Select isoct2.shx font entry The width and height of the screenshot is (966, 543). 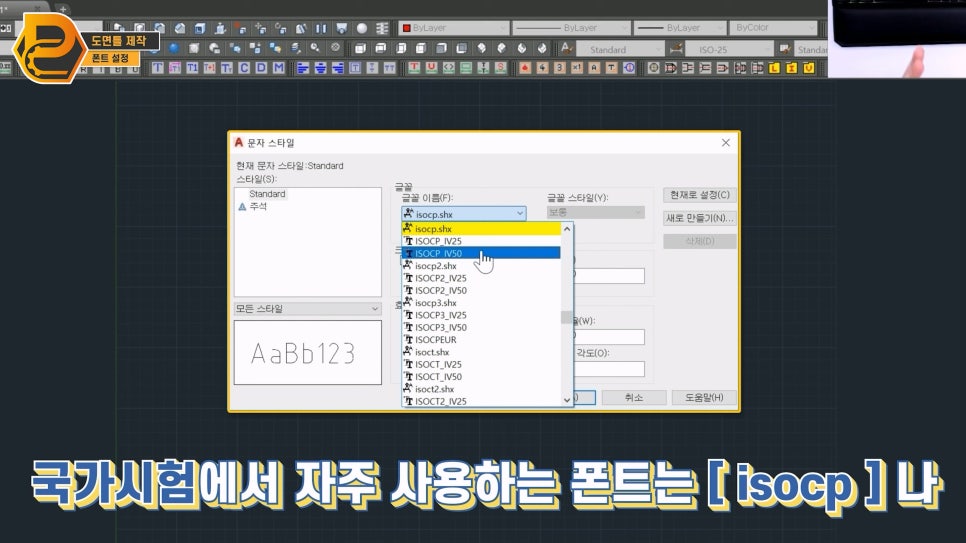(481, 389)
